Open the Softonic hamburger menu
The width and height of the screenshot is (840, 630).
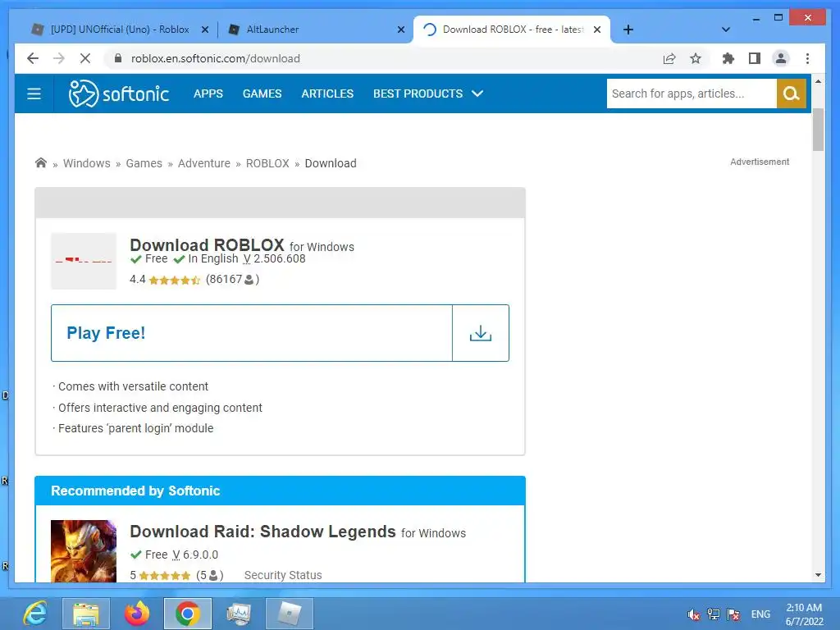pos(34,94)
